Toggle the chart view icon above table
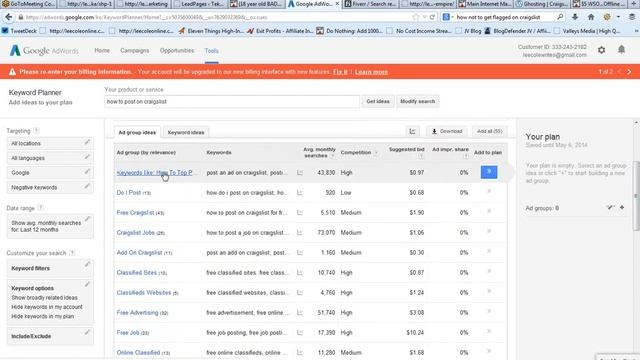Screen dimensions: 640x360 412,131
